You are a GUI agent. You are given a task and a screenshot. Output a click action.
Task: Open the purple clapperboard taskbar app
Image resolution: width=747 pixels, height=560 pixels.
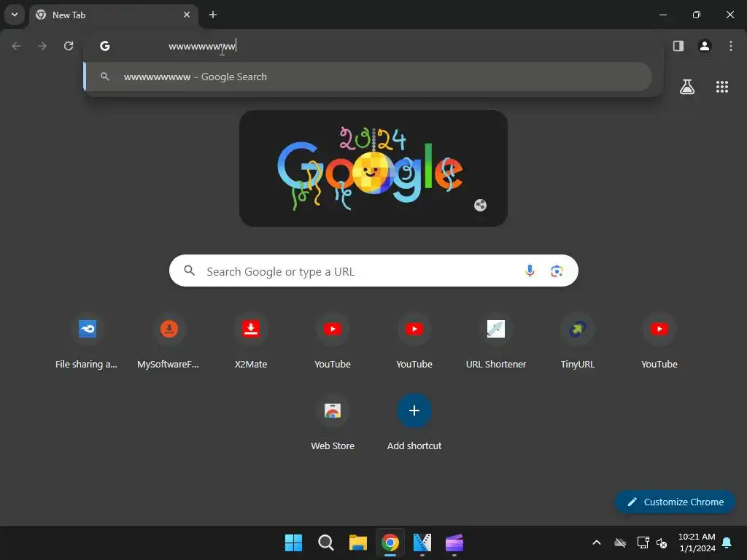454,542
